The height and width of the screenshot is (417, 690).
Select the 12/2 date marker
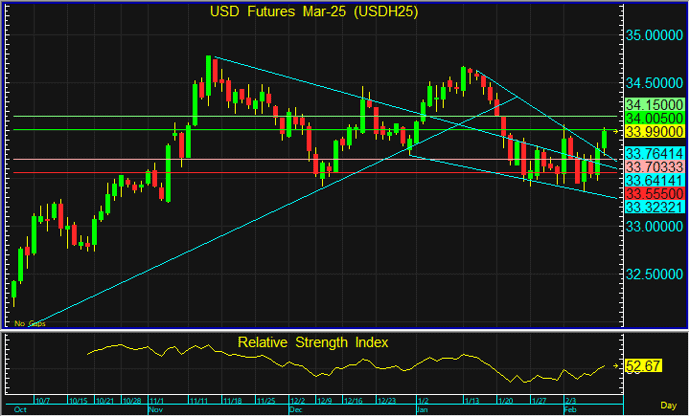[297, 401]
